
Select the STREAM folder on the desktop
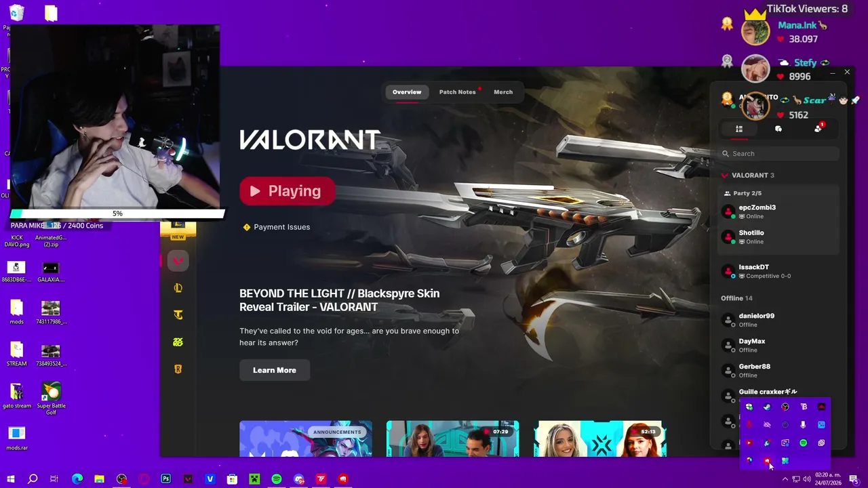17,354
